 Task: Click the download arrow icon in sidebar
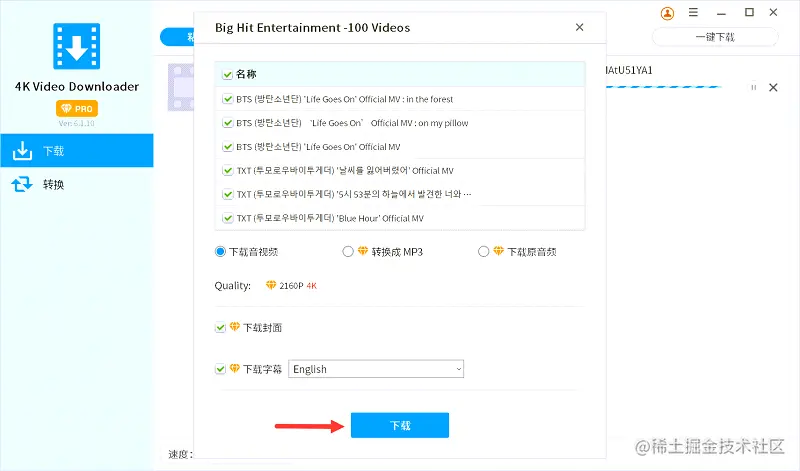click(x=22, y=151)
